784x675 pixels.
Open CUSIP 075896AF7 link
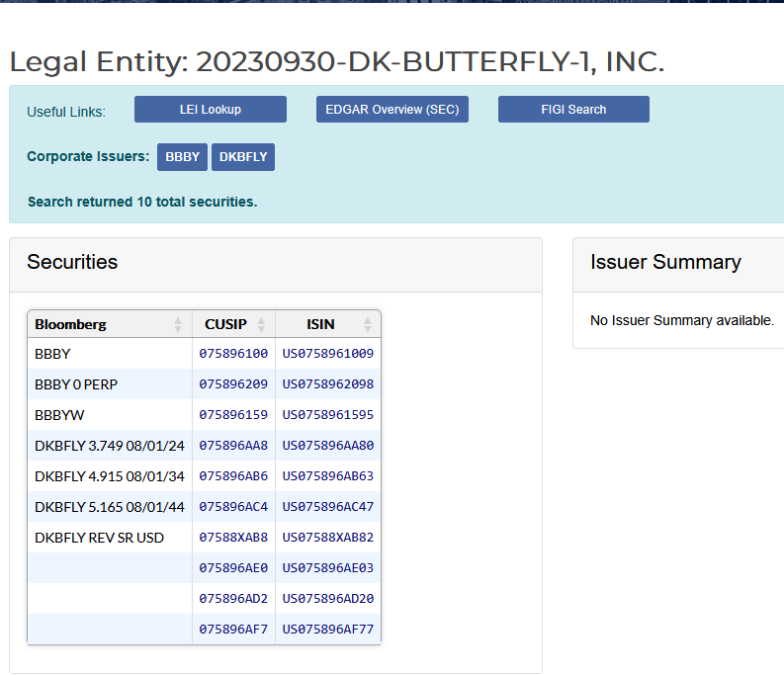[233, 629]
